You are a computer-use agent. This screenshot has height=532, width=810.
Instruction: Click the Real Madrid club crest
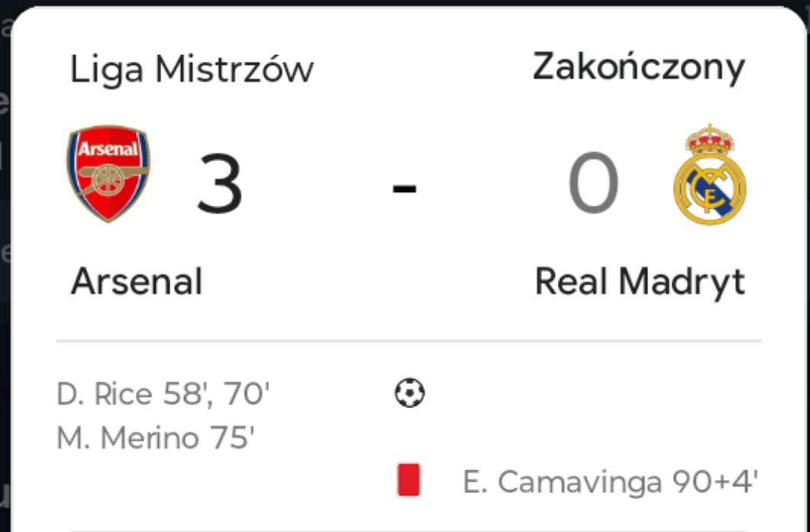coord(710,175)
